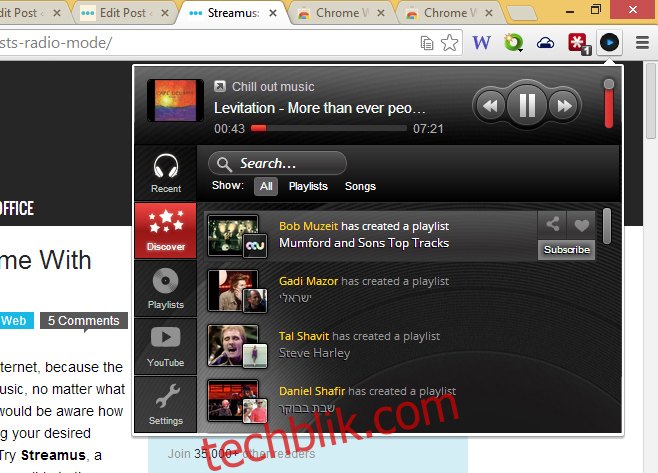Bookmark this page with the star
The image size is (658, 473).
pos(449,42)
